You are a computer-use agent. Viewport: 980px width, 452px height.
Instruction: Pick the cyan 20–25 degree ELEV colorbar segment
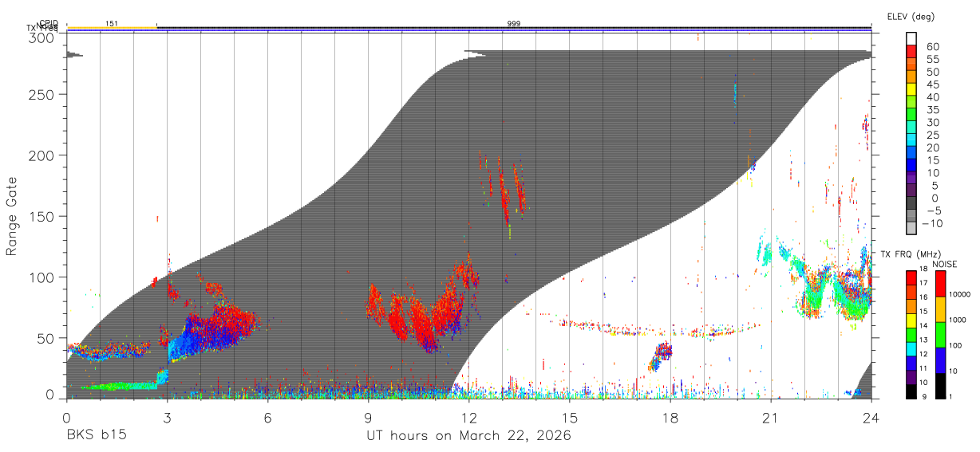(911, 141)
